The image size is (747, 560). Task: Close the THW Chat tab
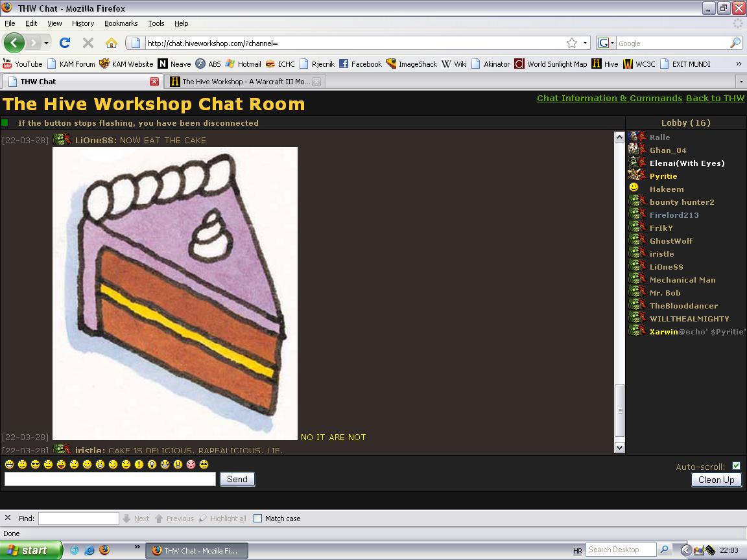click(x=154, y=82)
